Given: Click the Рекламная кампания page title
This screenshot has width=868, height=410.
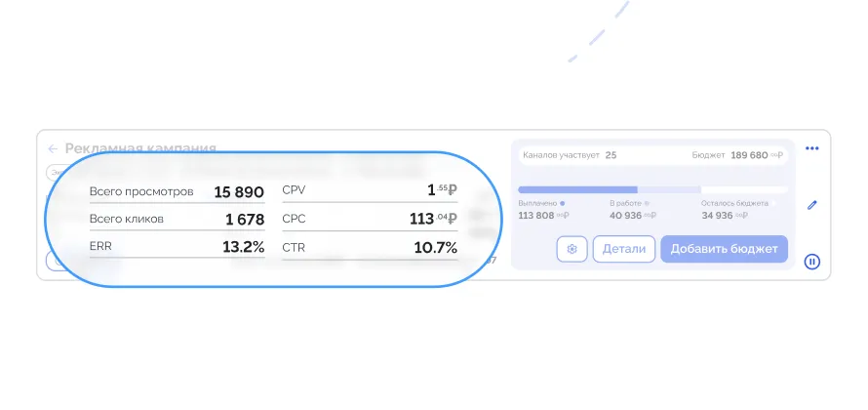Looking at the screenshot, I should [140, 148].
